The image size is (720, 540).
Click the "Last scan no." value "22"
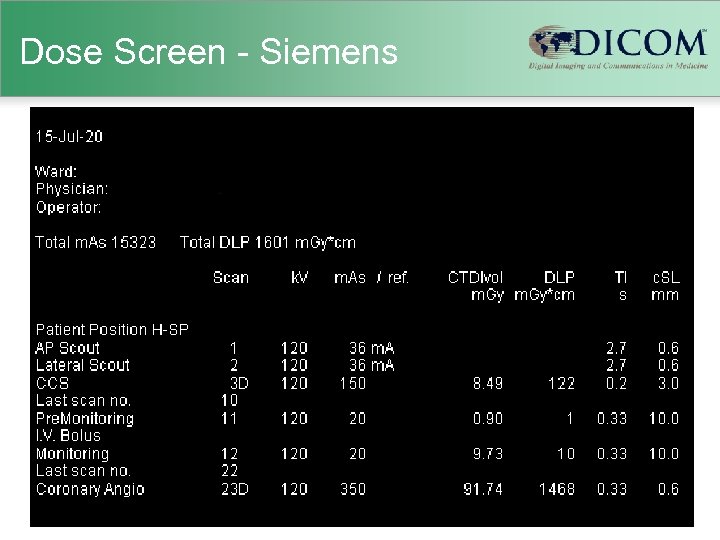click(x=230, y=471)
